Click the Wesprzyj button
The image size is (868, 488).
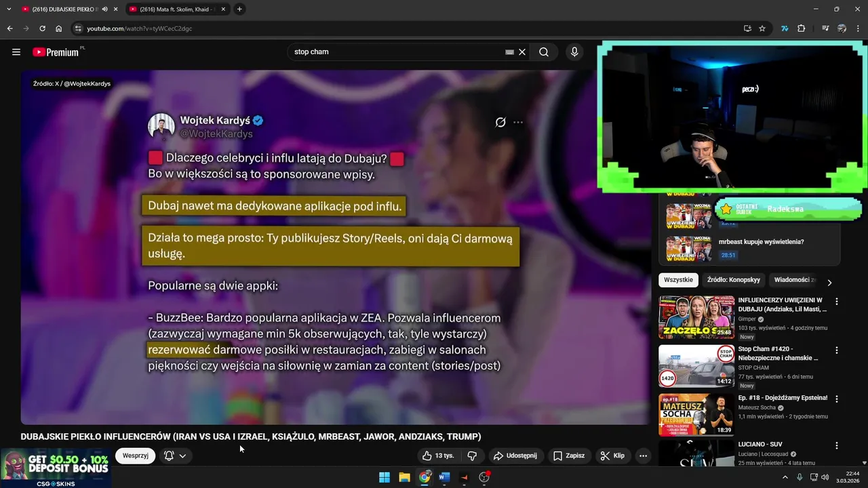(x=136, y=455)
